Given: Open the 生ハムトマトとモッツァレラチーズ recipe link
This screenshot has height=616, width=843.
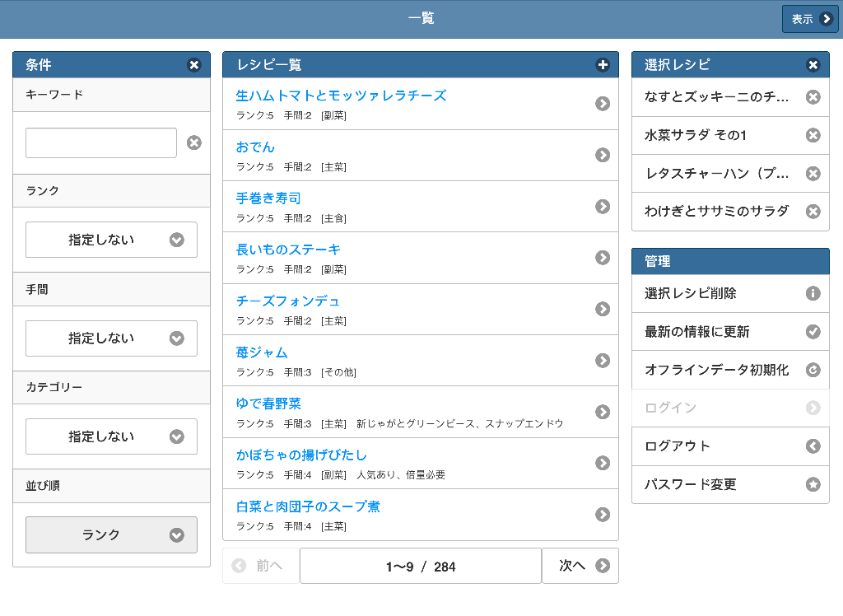Looking at the screenshot, I should [x=341, y=96].
